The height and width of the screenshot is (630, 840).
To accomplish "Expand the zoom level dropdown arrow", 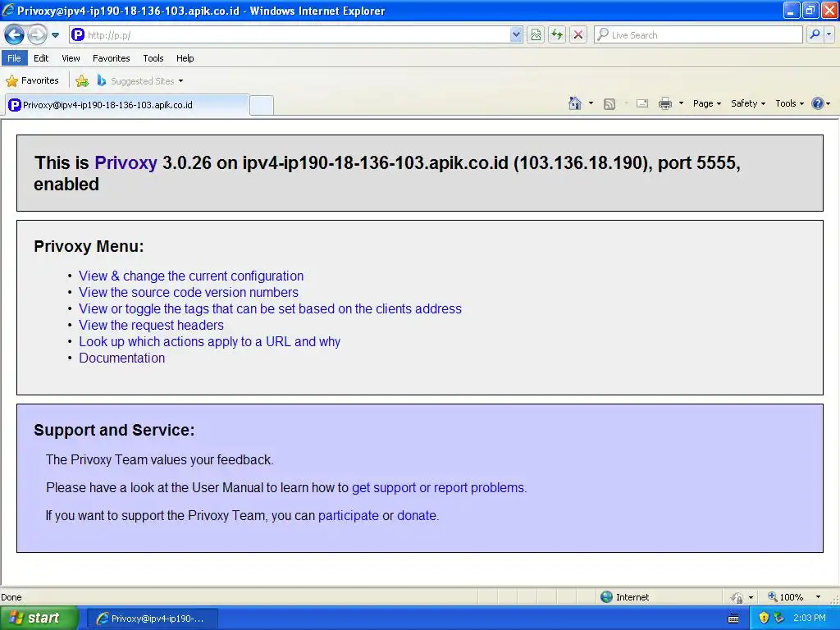I will tap(818, 597).
